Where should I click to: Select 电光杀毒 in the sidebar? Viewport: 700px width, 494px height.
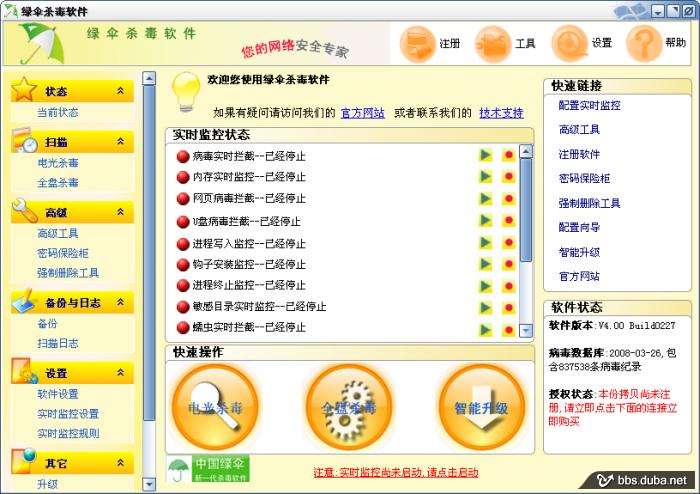58,163
